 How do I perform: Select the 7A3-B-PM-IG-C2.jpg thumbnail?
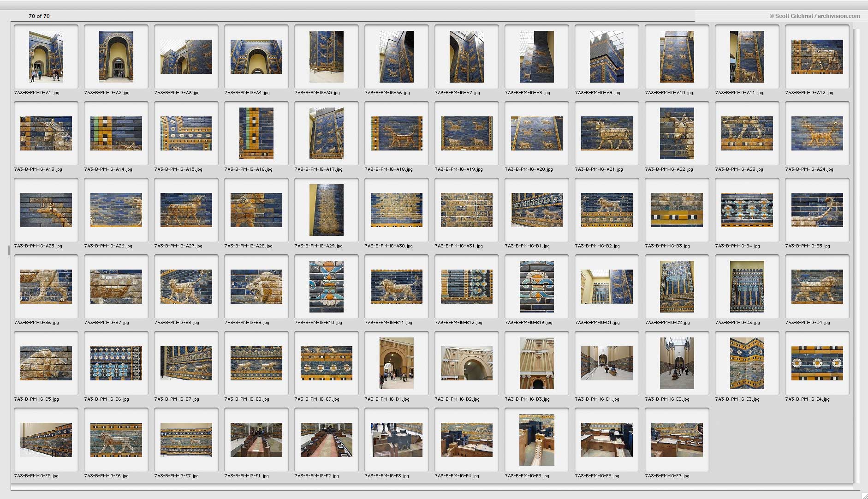[x=677, y=287]
